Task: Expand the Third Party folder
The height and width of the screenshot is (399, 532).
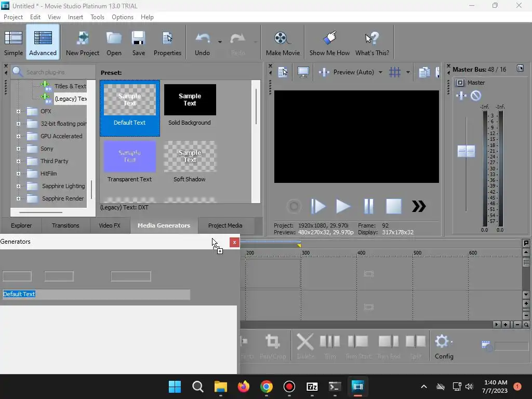Action: (x=18, y=161)
